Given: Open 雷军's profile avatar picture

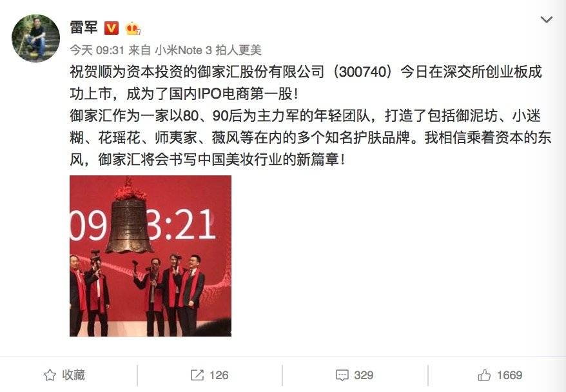Looking at the screenshot, I should pyautogui.click(x=35, y=38).
